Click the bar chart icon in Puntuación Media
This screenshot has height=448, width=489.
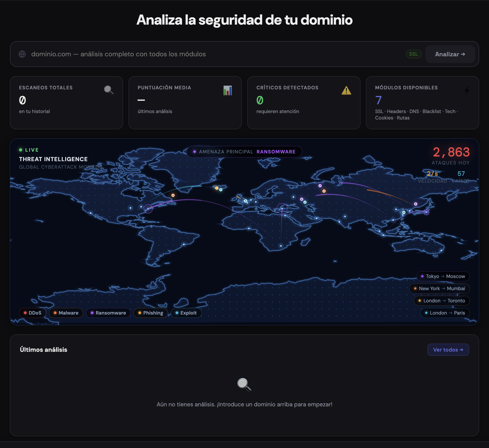[227, 90]
